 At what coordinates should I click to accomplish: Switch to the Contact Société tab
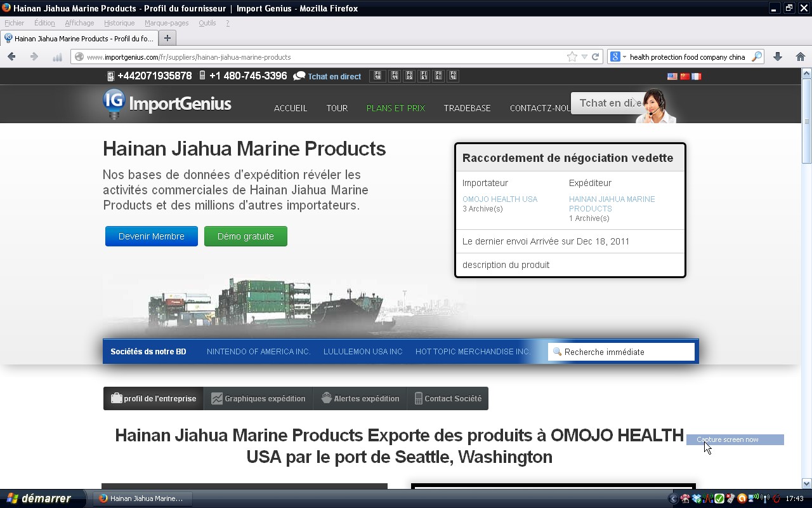(448, 399)
